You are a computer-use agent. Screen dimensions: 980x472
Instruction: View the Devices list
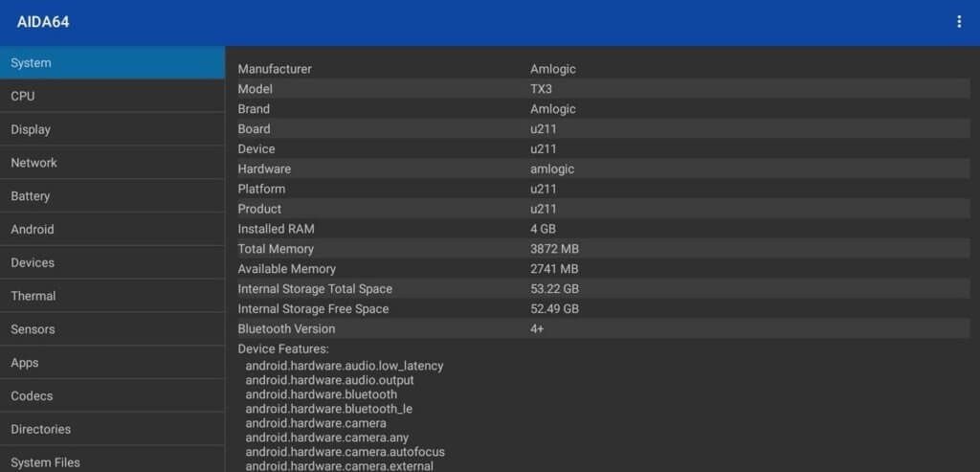(113, 262)
